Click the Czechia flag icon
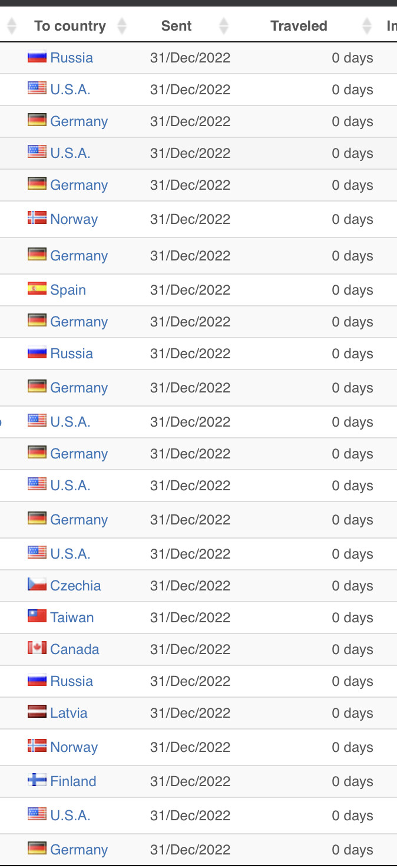The height and width of the screenshot is (868, 397). click(37, 585)
